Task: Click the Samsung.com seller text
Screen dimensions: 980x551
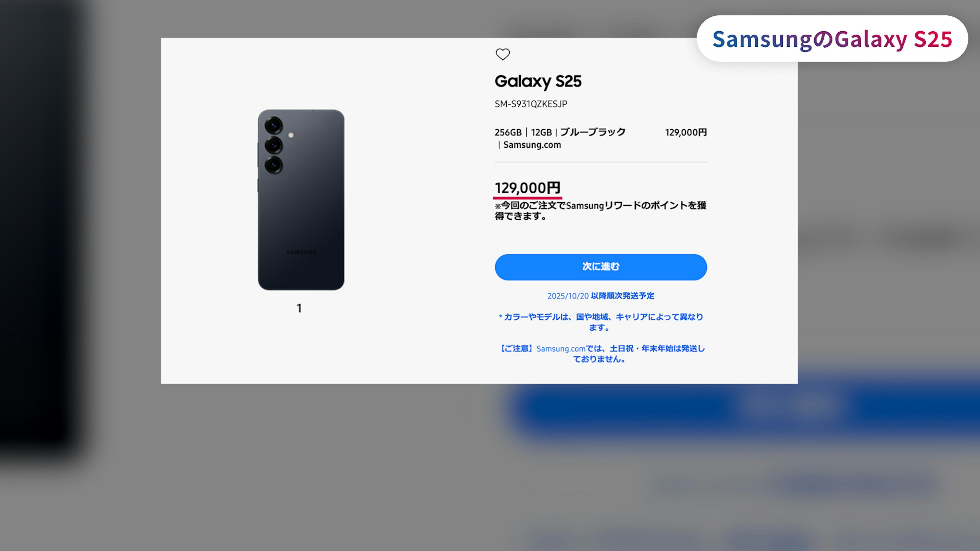Action: pos(532,145)
